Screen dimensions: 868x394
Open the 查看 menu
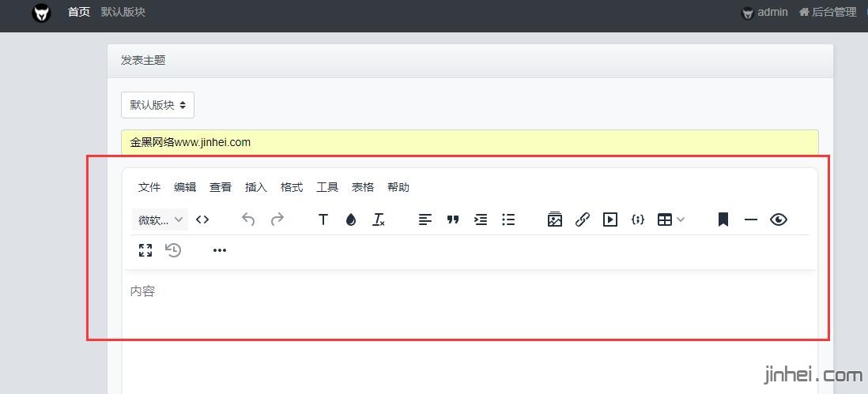(221, 187)
